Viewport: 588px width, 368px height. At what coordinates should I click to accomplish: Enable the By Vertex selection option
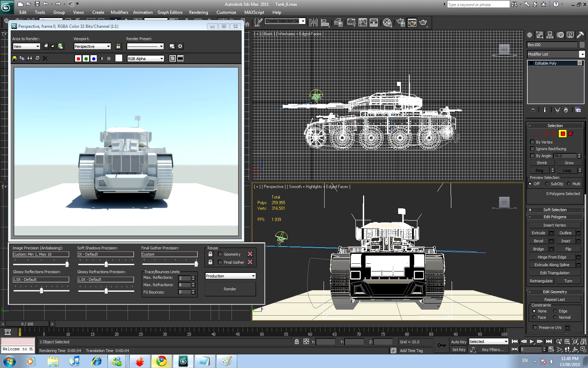point(533,142)
